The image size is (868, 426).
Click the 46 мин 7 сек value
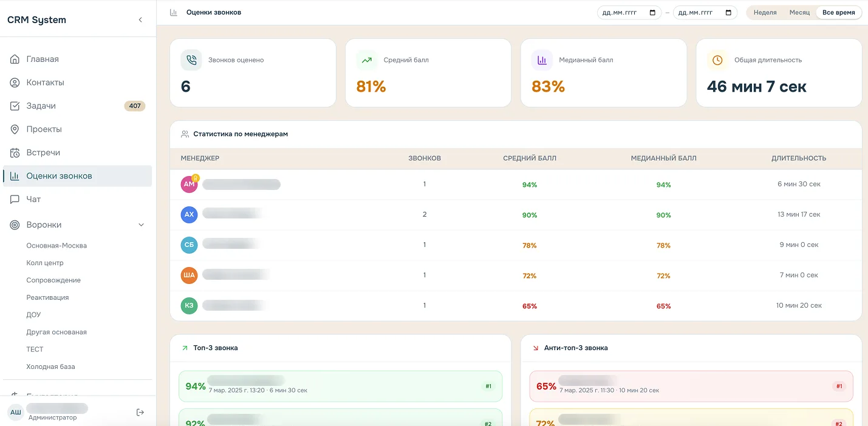tap(756, 87)
